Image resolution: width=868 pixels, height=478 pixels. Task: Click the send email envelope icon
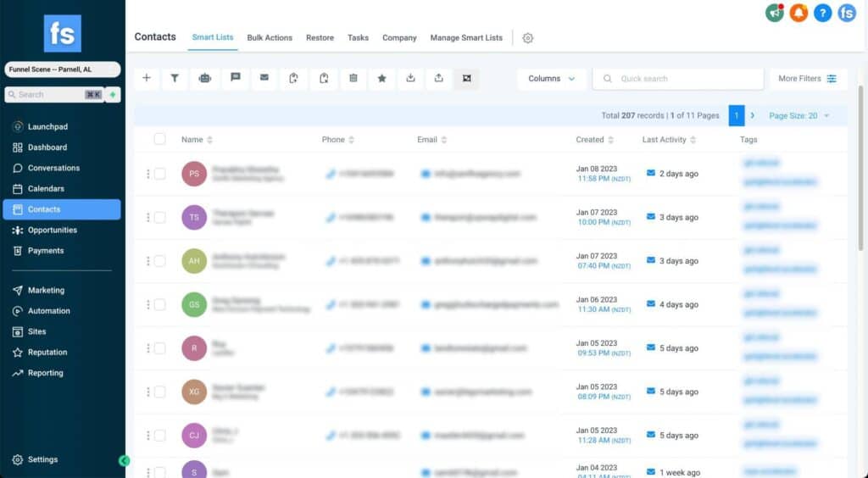pos(264,78)
